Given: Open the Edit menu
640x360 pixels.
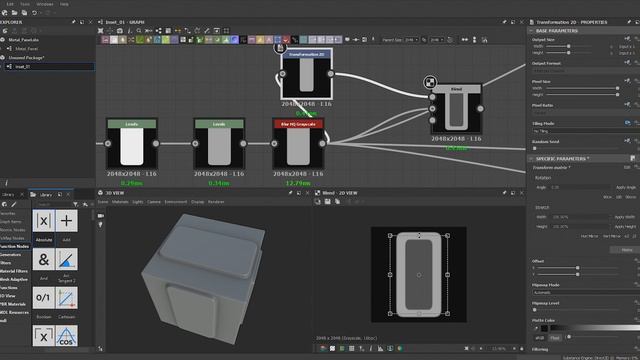Looking at the screenshot, I should (10, 4).
